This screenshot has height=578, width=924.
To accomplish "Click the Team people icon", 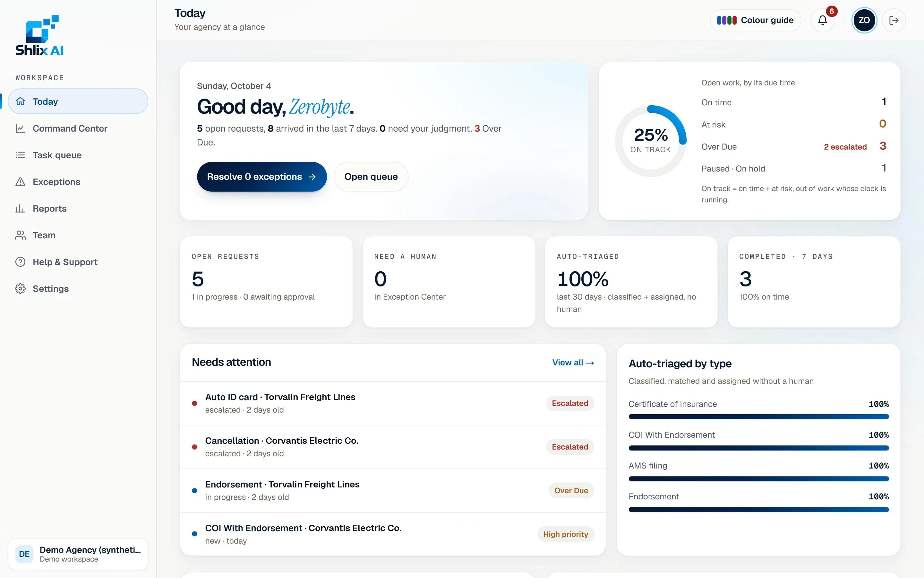I will 20,235.
